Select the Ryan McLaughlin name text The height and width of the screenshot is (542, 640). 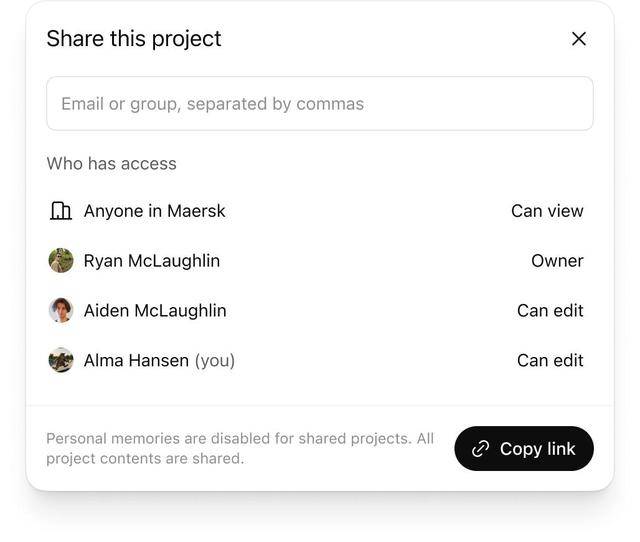(151, 261)
